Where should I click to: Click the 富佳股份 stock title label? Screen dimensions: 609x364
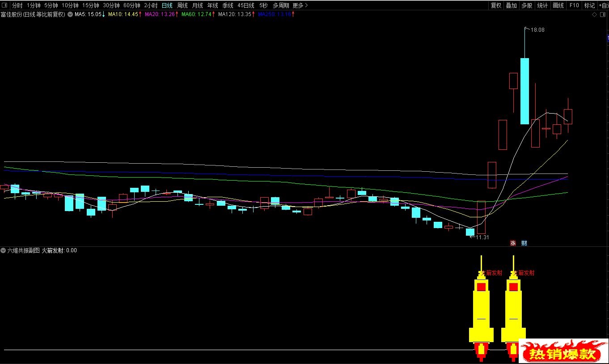tap(34, 14)
